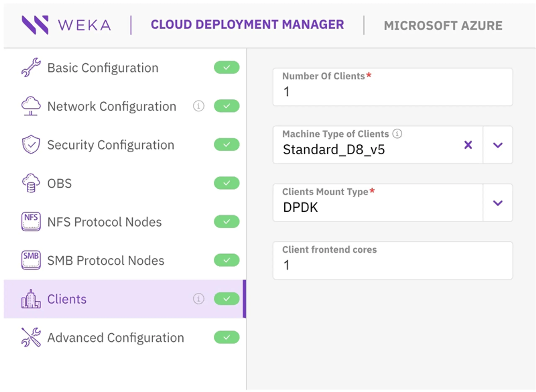Clear the Standard_D8_v5 machine type selection
Screen dimensions: 536x392
point(468,145)
